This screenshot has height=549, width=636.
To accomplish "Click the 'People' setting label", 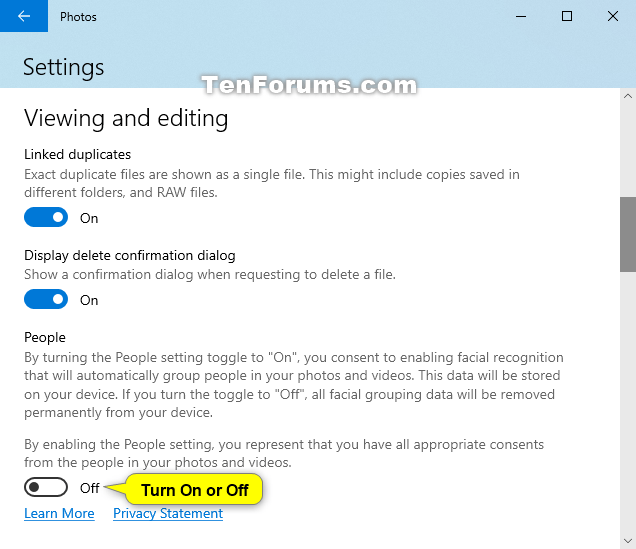I will coord(45,337).
